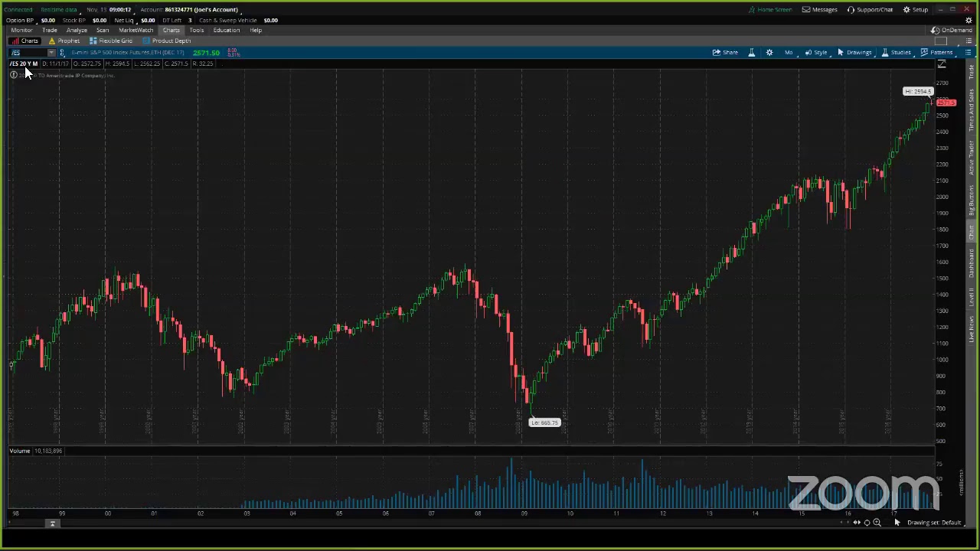This screenshot has width=980, height=551.
Task: Open the Drawing set: Default selector
Action: pos(934,523)
